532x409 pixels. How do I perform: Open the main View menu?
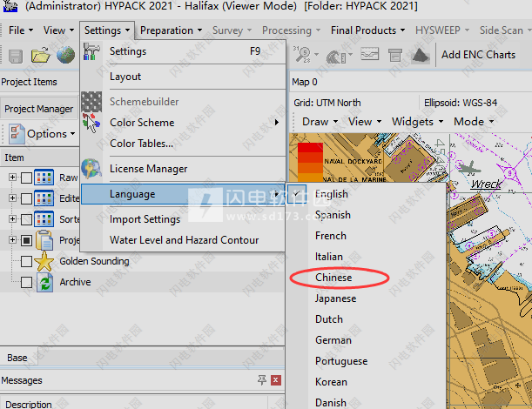tap(58, 30)
